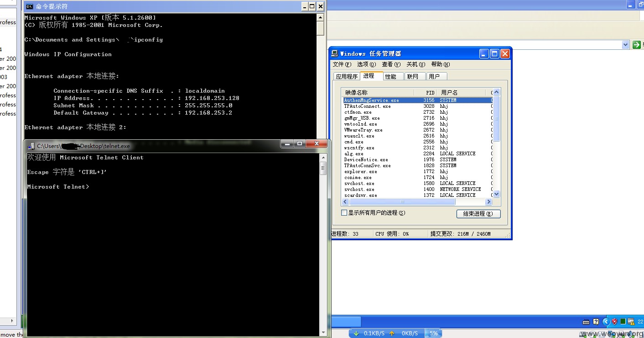644x338 pixels.
Task: Expand hidden tray icons with chevron
Action: tap(606, 322)
